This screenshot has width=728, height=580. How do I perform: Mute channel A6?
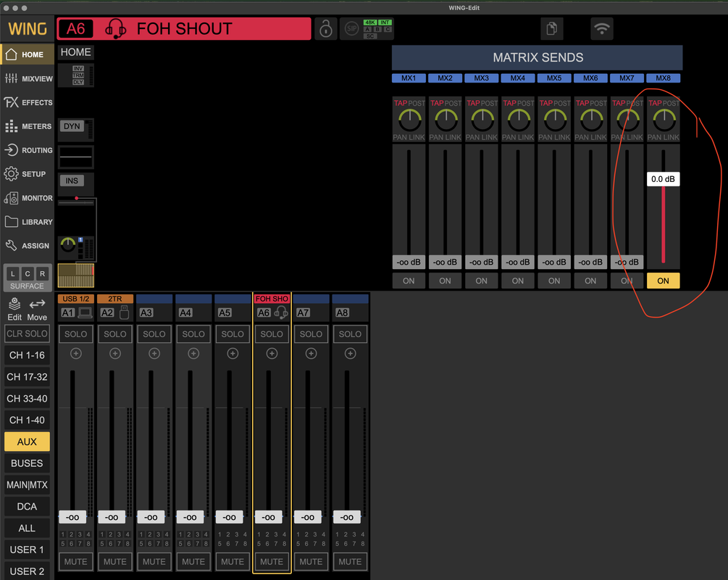272,562
